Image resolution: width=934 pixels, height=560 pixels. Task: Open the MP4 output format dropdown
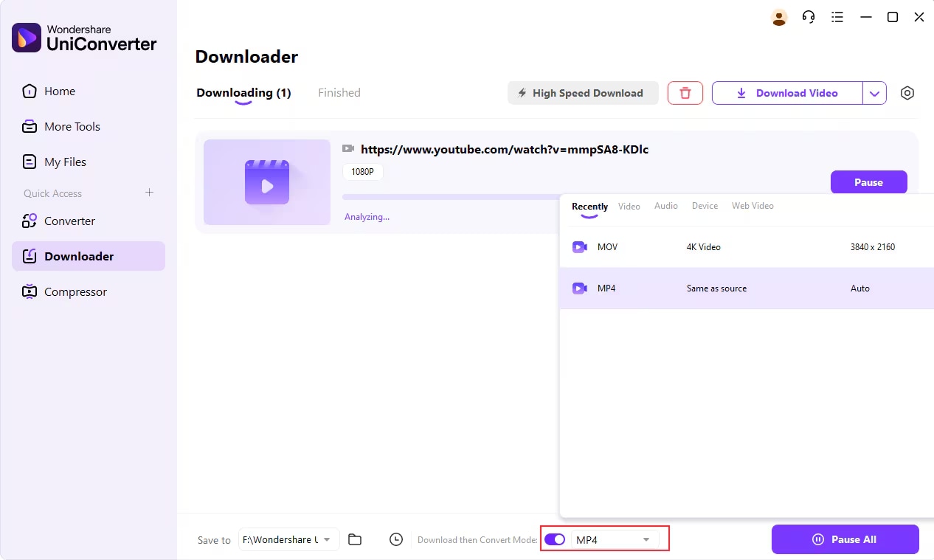click(615, 539)
